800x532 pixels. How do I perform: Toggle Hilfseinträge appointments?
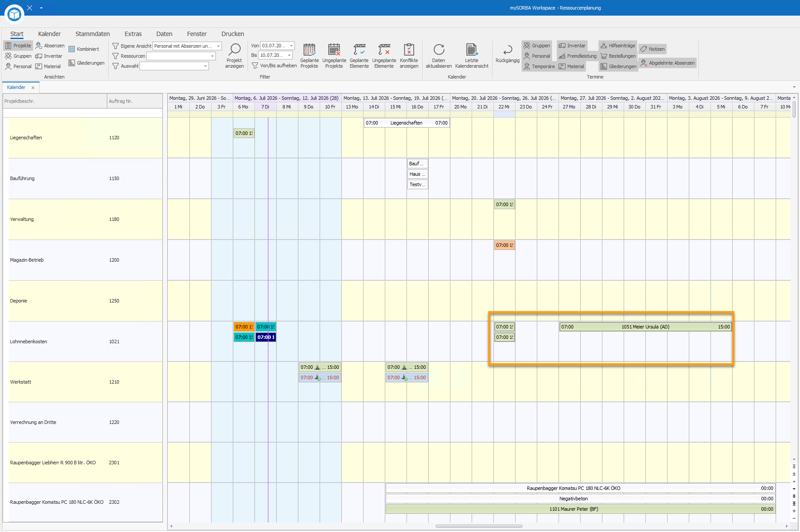[x=618, y=46]
